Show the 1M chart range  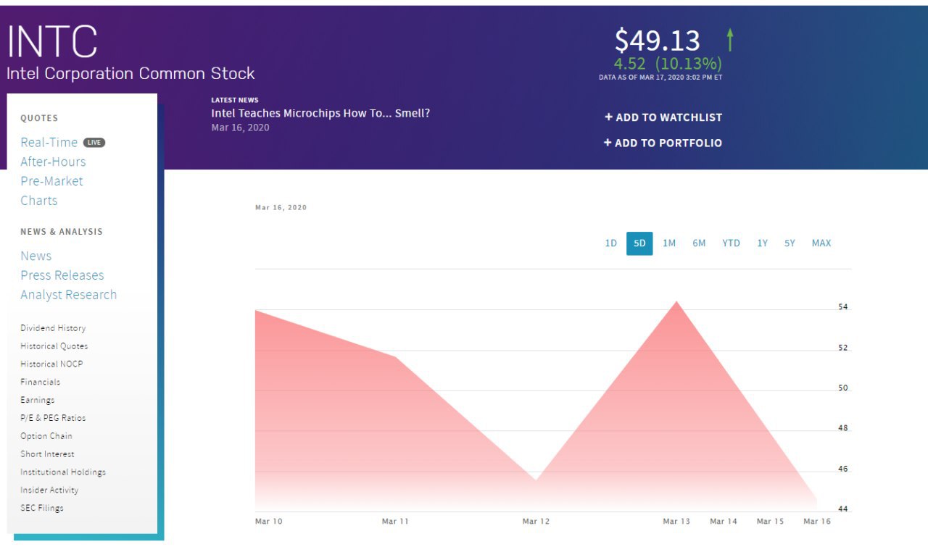point(669,243)
